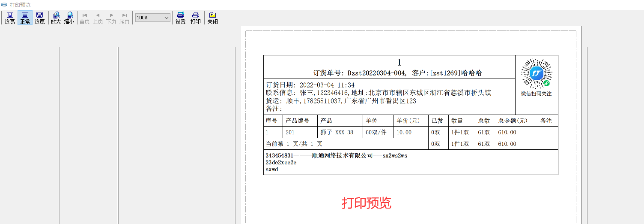Click the 产品编号 column header

click(x=297, y=121)
